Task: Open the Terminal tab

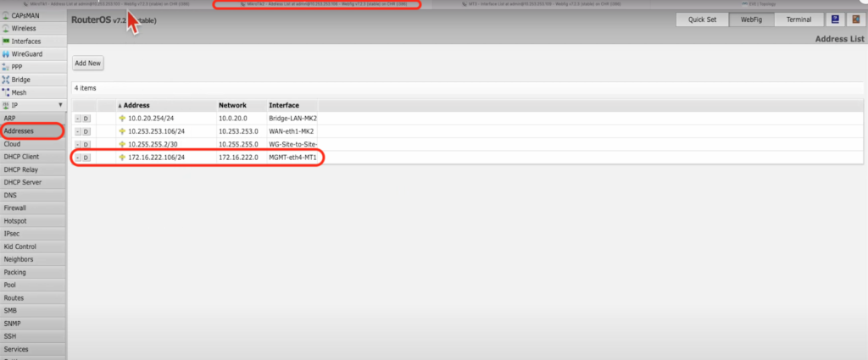Action: coord(798,19)
